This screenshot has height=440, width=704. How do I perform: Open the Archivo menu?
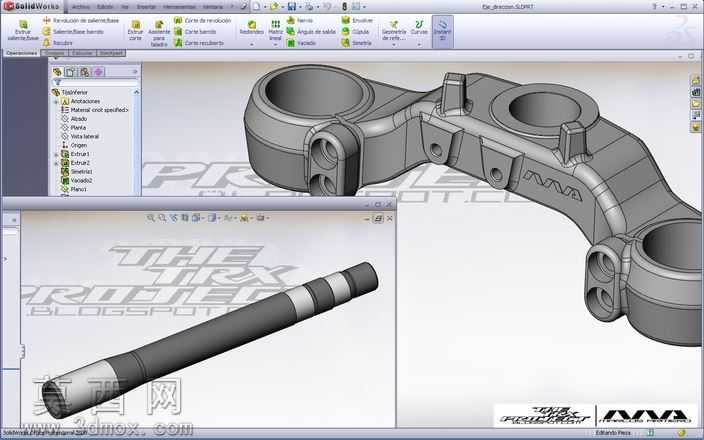tap(81, 7)
